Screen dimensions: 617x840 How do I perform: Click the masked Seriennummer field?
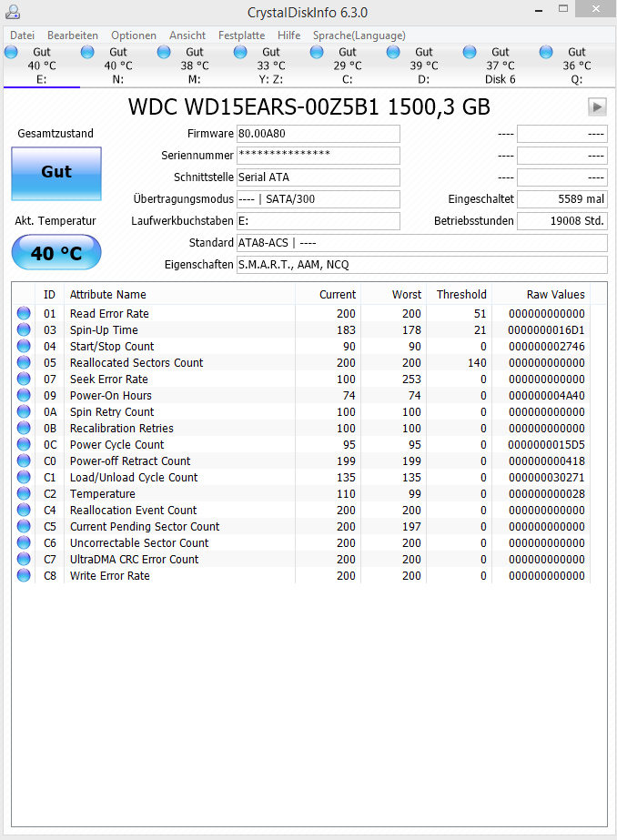(319, 156)
